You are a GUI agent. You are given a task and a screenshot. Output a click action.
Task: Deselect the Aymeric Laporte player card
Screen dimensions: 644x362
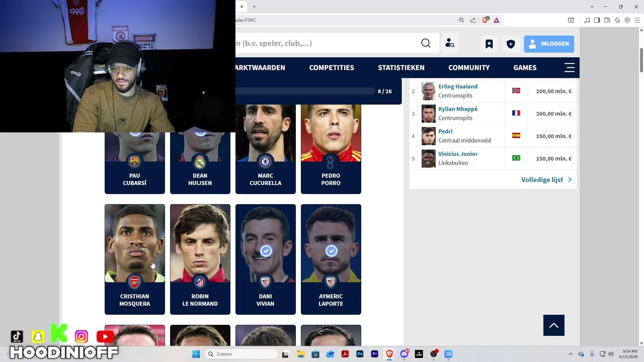pos(331,259)
